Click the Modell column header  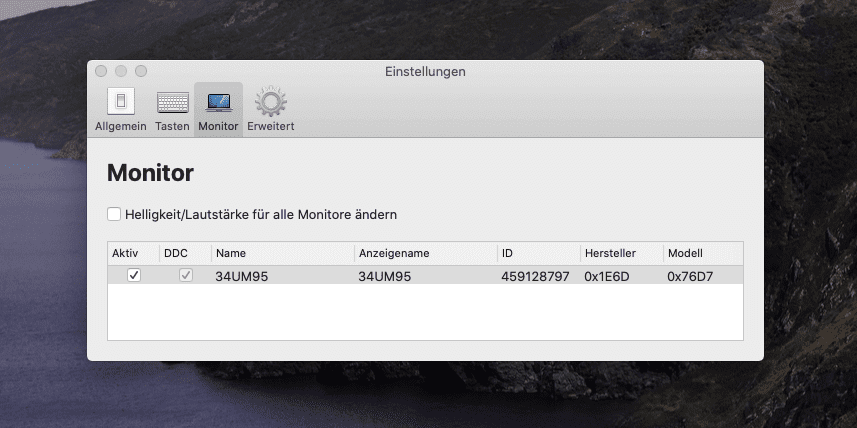tap(703, 254)
